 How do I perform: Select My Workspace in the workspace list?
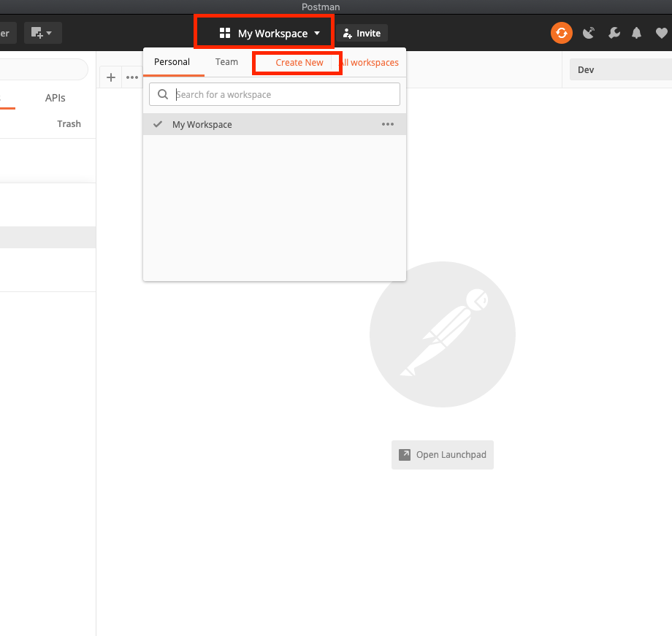coord(275,124)
